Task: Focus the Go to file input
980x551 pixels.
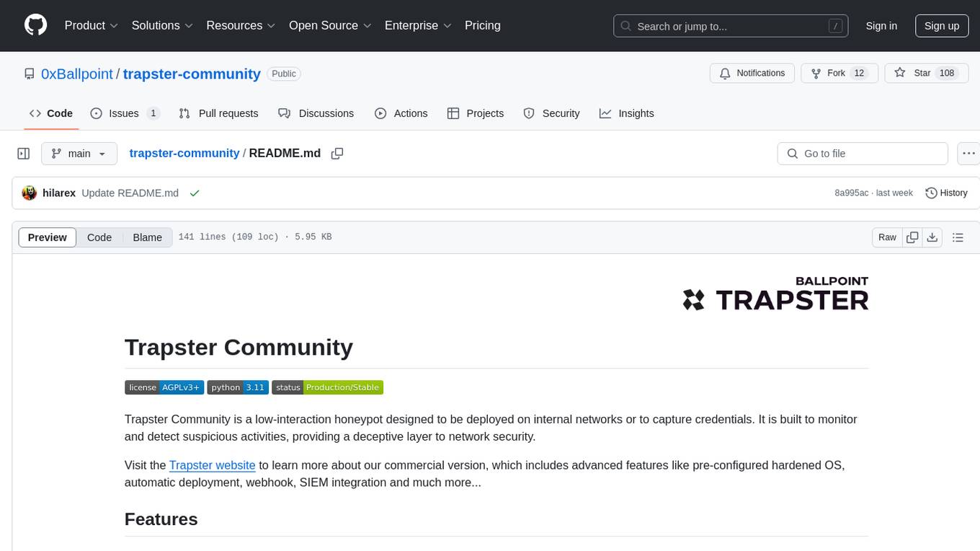Action: click(863, 154)
